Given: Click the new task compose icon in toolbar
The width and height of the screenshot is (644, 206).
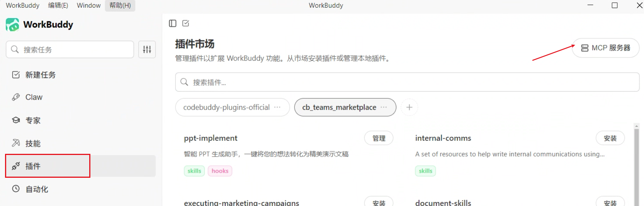Looking at the screenshot, I should pyautogui.click(x=186, y=23).
